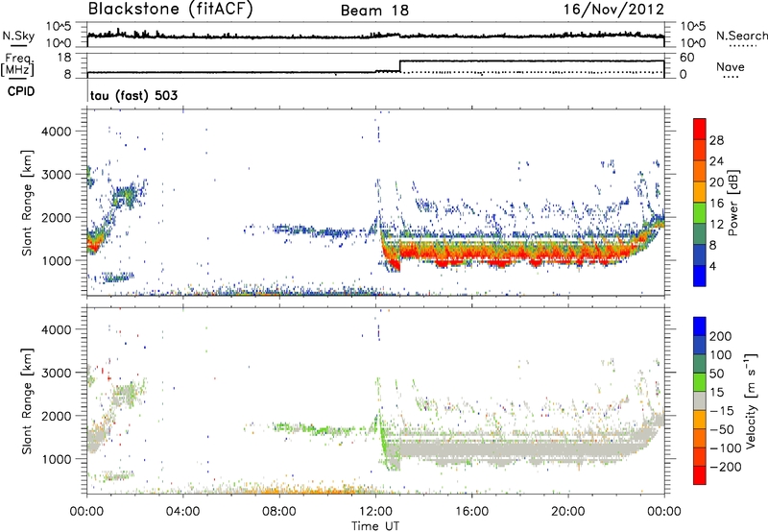Image resolution: width=768 pixels, height=532 pixels.
Task: Click the 24 tick on the power colorbar
Action: click(716, 161)
